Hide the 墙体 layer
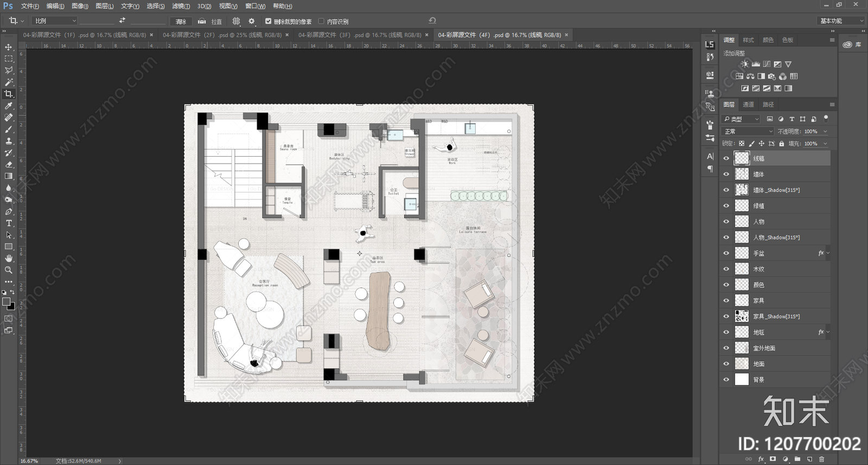This screenshot has width=868, height=465. coord(726,174)
